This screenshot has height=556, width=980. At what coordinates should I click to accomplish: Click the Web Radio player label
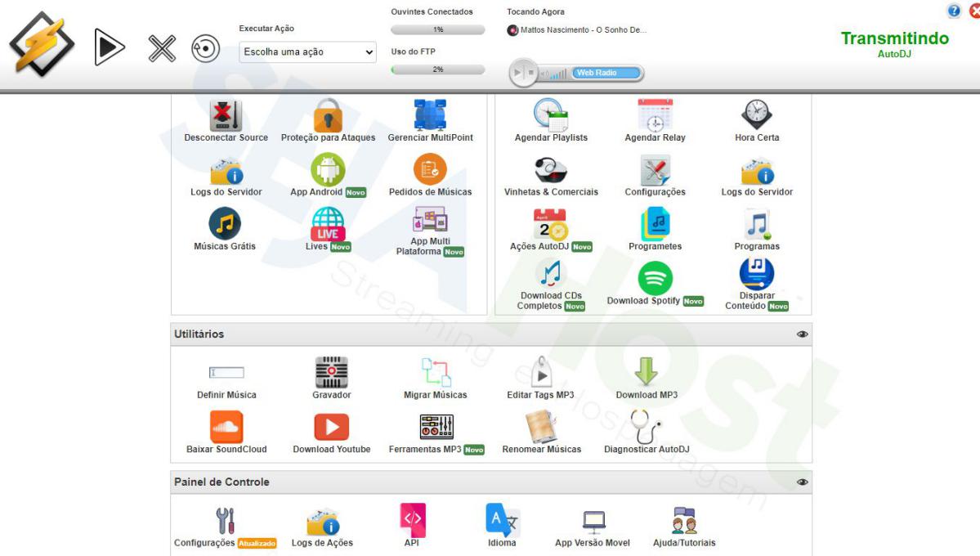click(x=596, y=74)
